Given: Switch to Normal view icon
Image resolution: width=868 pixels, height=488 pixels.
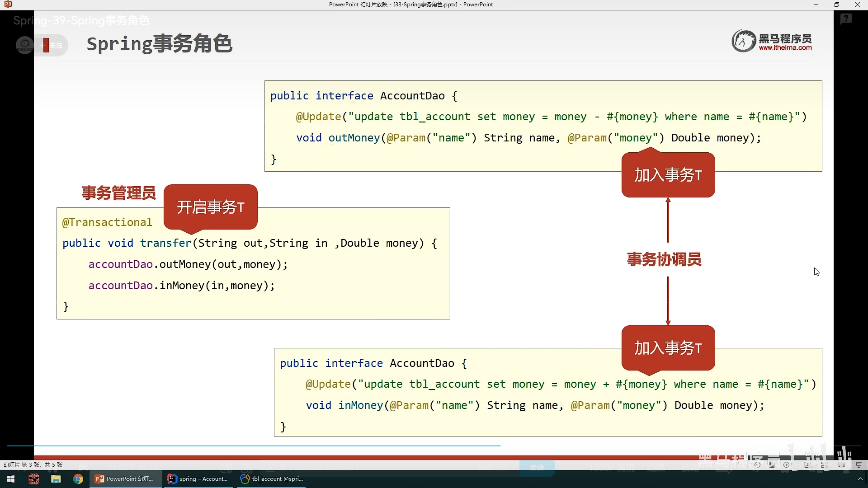Looking at the screenshot, I should pyautogui.click(x=807, y=465).
